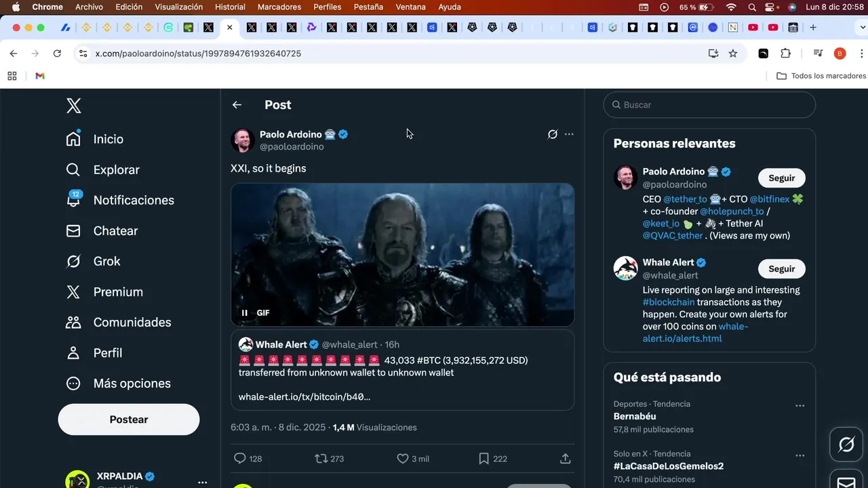The height and width of the screenshot is (488, 868).
Task: Open the Chrome extensions puzzle icon
Action: coord(785,54)
